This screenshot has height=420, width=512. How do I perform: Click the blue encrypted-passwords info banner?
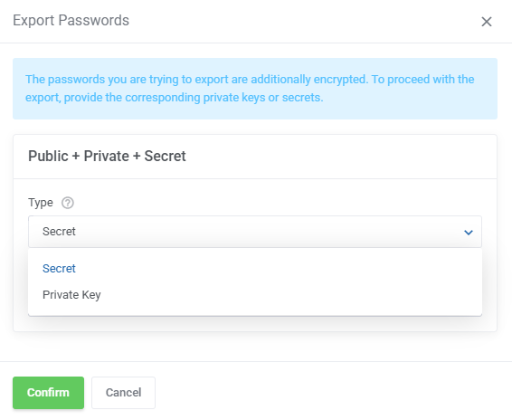[255, 89]
